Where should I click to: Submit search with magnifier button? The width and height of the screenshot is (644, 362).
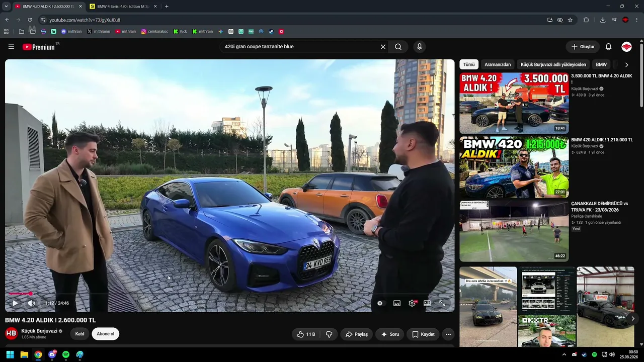point(398,47)
